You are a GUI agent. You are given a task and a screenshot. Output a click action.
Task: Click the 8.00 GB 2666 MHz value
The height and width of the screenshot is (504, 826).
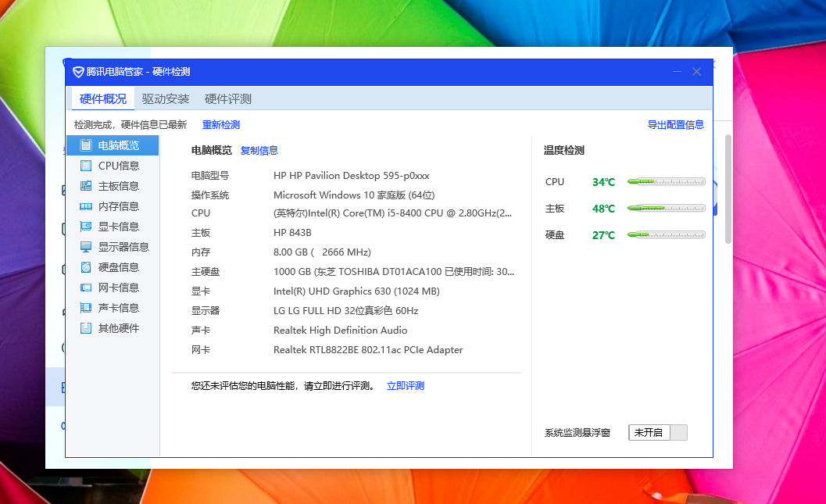pyautogui.click(x=322, y=252)
